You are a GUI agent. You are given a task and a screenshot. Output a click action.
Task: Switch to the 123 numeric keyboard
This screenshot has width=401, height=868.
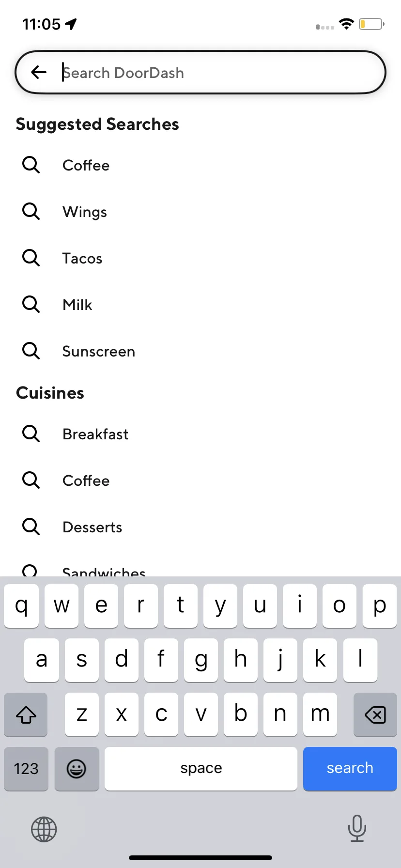pyautogui.click(x=26, y=769)
